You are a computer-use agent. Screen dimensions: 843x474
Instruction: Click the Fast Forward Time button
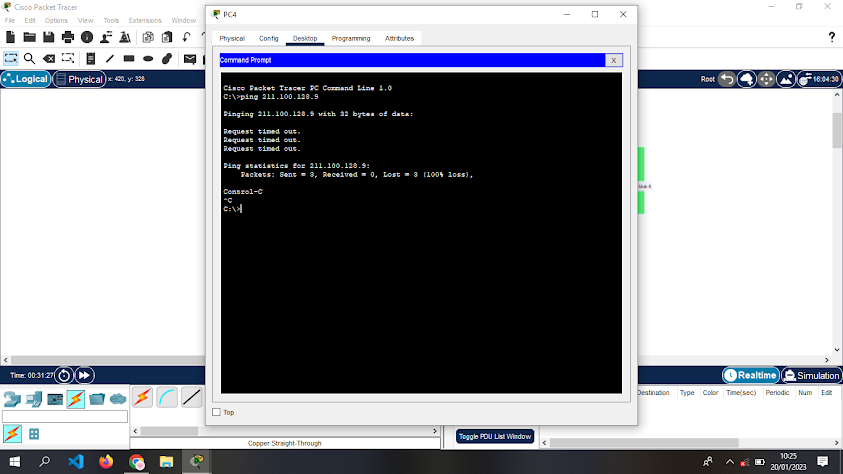click(x=84, y=375)
